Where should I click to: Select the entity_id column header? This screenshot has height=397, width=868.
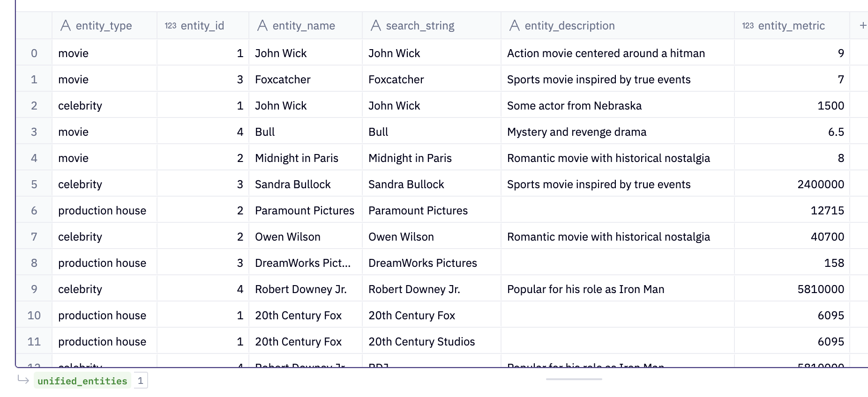203,25
